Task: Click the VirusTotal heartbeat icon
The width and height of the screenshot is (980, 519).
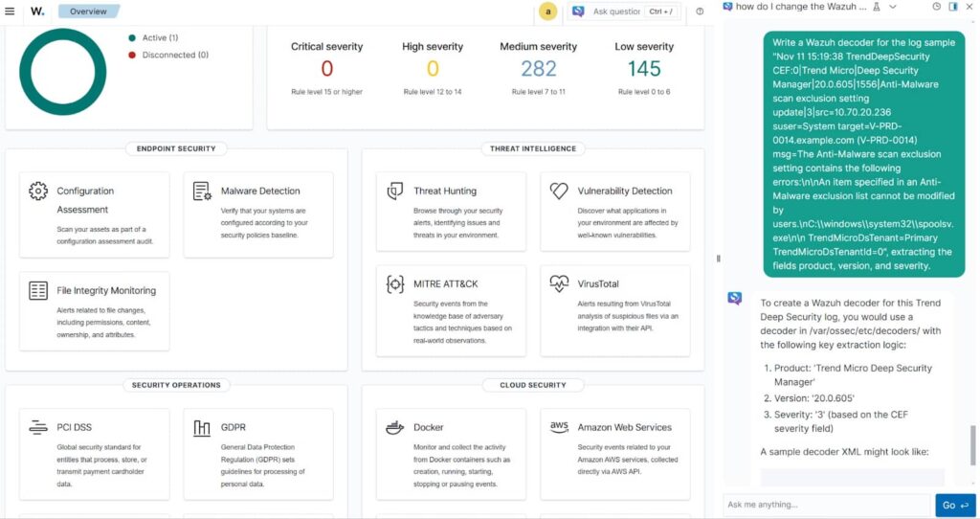Action: pyautogui.click(x=559, y=284)
